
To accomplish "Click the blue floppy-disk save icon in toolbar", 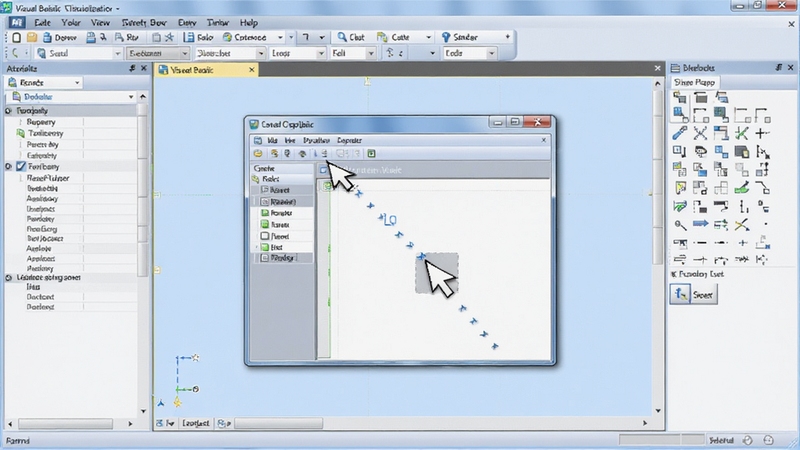I will pyautogui.click(x=189, y=37).
